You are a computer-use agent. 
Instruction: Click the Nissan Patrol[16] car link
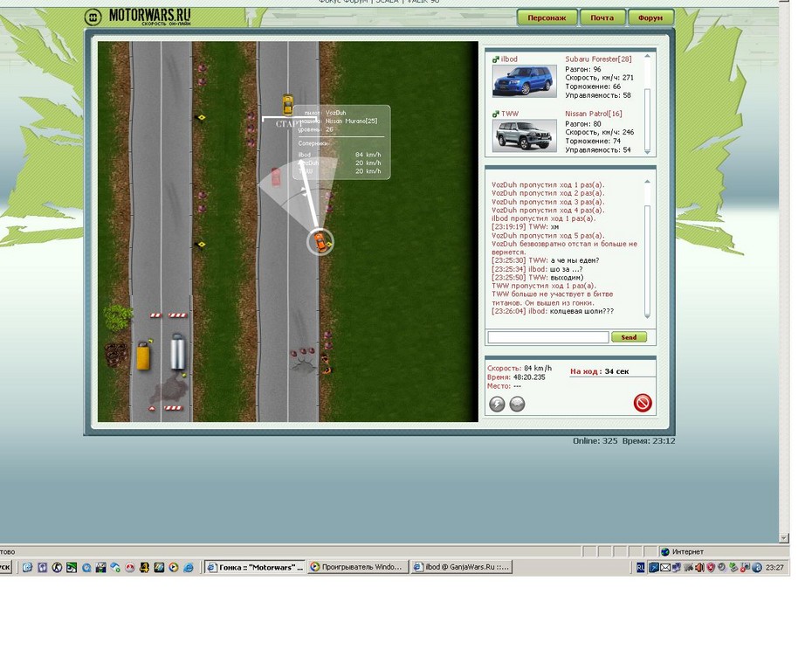pos(594,114)
